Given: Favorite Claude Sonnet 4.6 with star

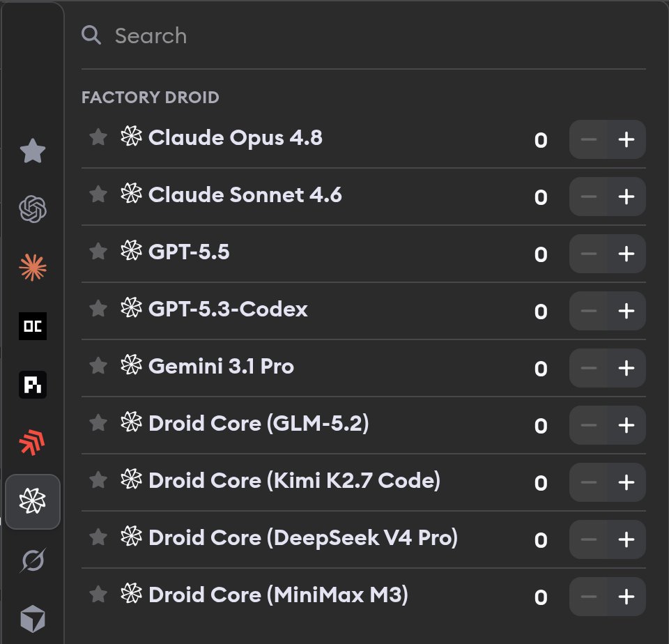Looking at the screenshot, I should click(x=98, y=194).
